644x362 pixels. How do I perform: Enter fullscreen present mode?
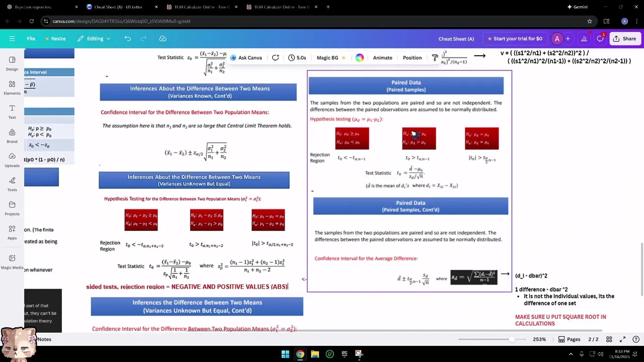(x=622, y=339)
